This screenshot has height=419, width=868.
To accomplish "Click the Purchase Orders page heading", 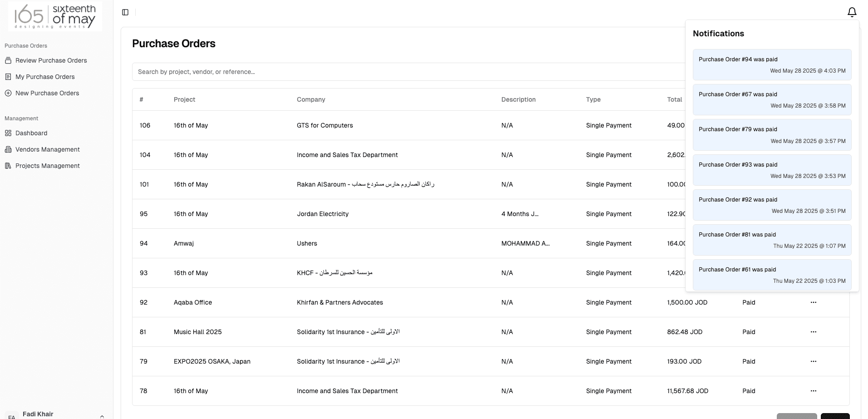I will (x=174, y=44).
